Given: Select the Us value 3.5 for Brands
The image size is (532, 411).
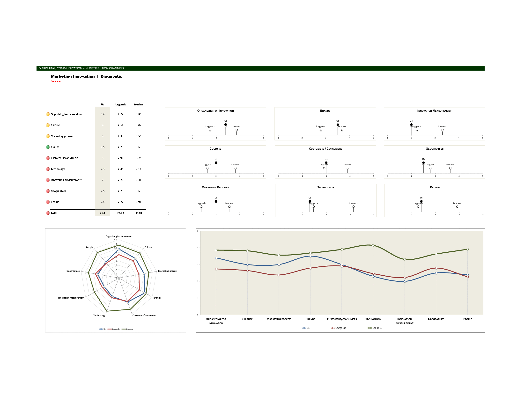Looking at the screenshot, I should point(103,147).
